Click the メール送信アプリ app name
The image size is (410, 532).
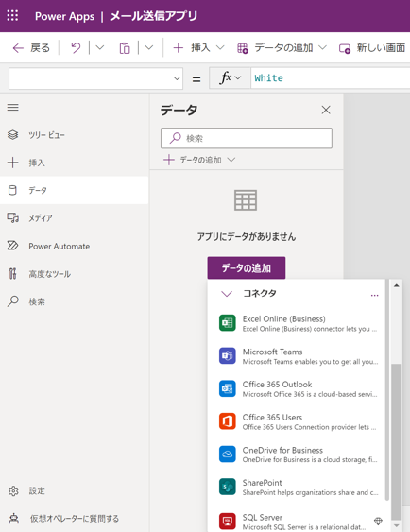coord(154,16)
